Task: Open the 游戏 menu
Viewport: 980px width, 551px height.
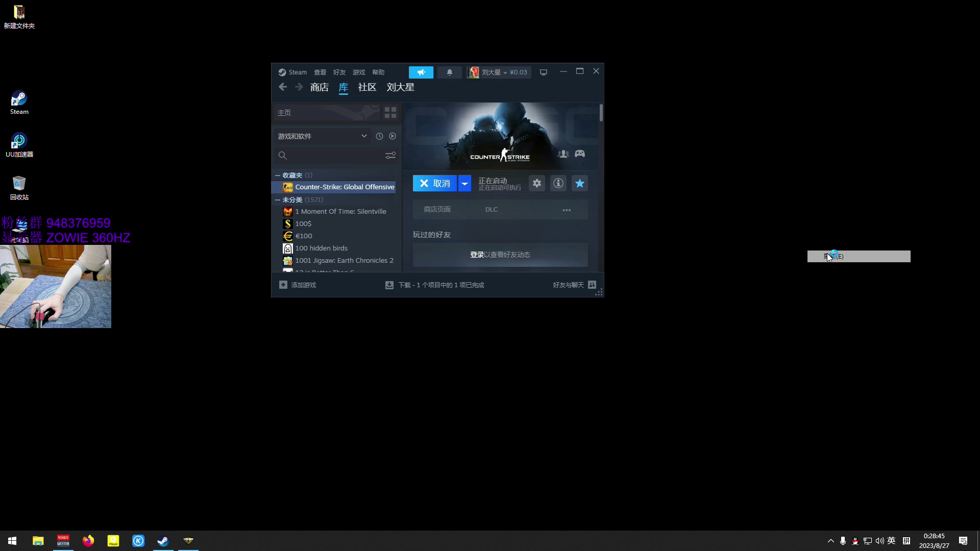Action: (359, 72)
